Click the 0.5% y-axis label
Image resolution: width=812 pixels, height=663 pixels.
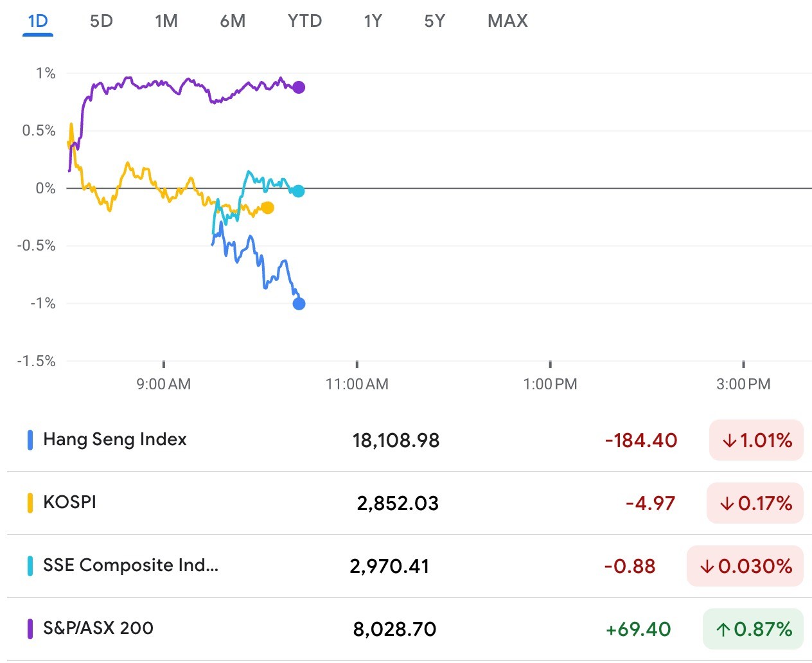click(x=39, y=131)
